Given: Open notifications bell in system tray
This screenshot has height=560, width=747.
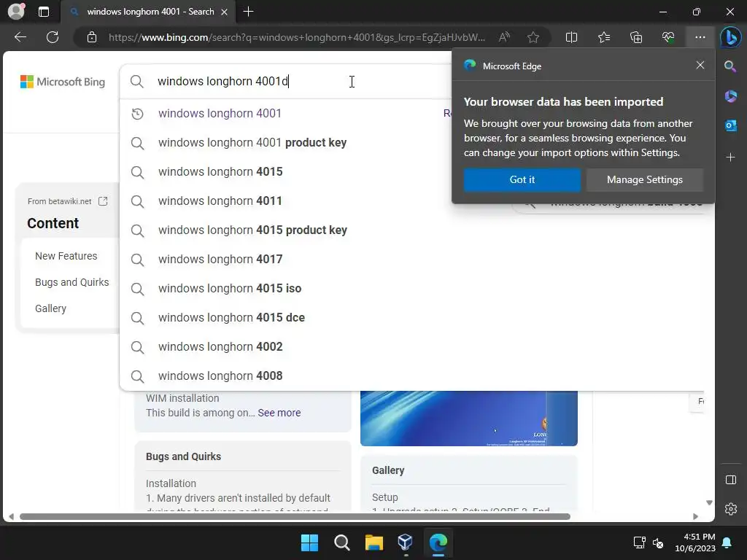Looking at the screenshot, I should tap(727, 542).
